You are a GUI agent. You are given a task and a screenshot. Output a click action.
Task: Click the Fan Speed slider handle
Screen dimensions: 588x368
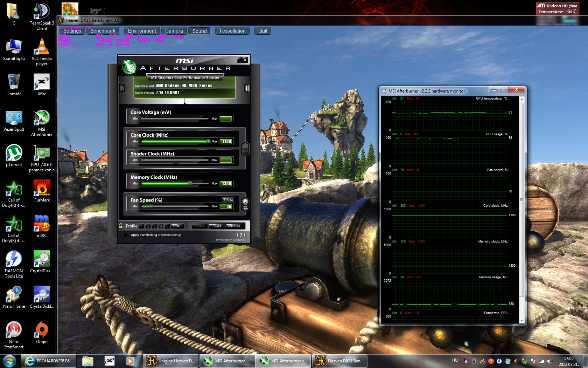152,206
